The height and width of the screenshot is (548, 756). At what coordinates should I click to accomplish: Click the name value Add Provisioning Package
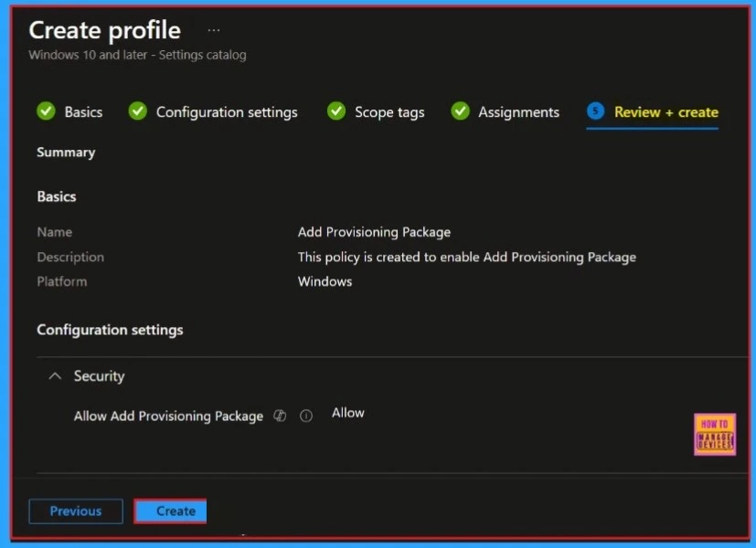[374, 232]
